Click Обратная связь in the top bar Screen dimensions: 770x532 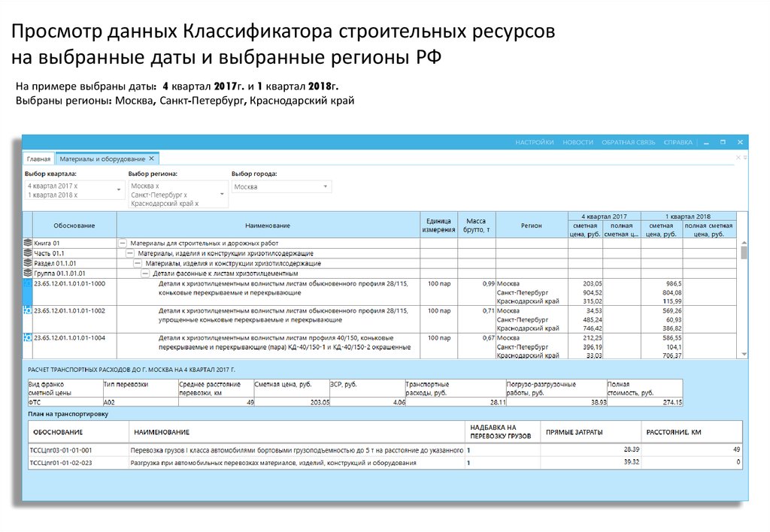click(x=629, y=142)
